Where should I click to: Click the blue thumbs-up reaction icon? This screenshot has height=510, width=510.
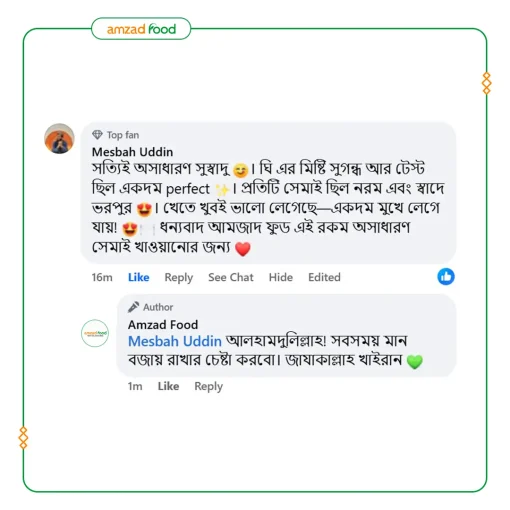(x=446, y=276)
